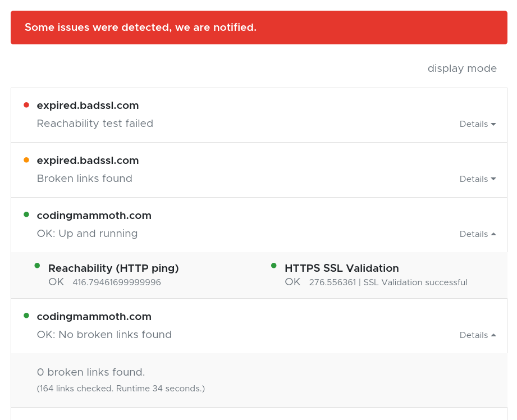Click the Reachability (HTTP ping) check label
Image resolution: width=517 pixels, height=420 pixels.
point(113,268)
